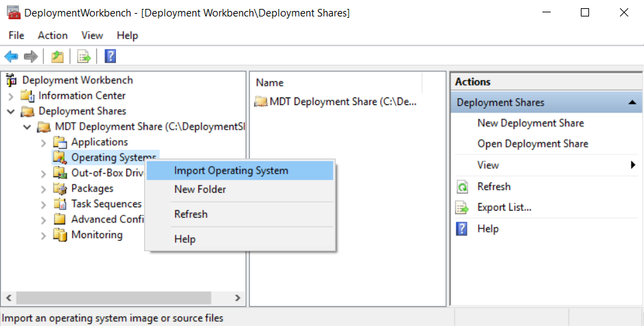This screenshot has height=326, width=644.
Task: Click the MDT Deployment Share tree folder icon
Action: (44, 127)
